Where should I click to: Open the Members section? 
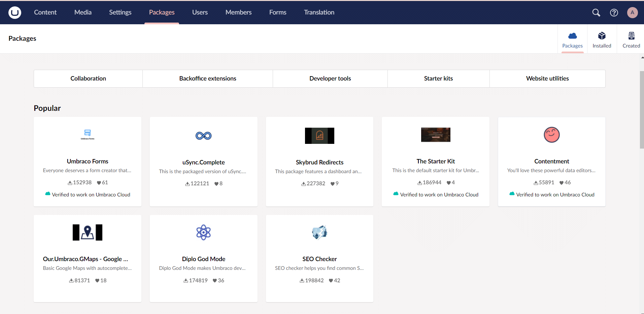[239, 12]
